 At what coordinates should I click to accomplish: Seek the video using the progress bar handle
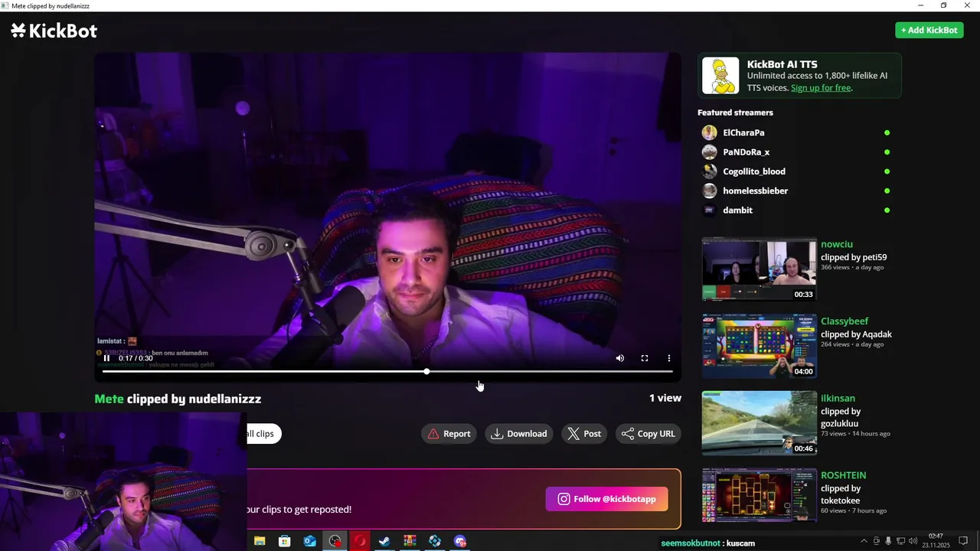(426, 371)
